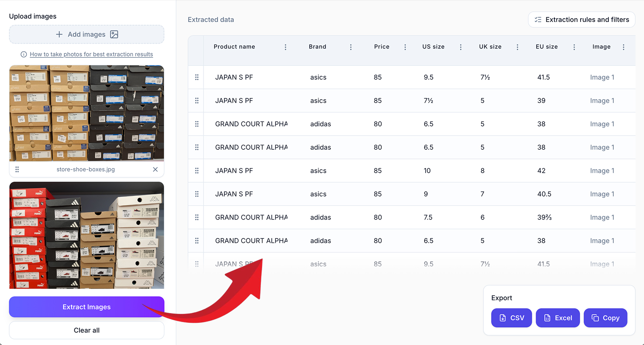Click the drag handle of the US size 10 row
This screenshot has height=345, width=644.
pyautogui.click(x=197, y=171)
